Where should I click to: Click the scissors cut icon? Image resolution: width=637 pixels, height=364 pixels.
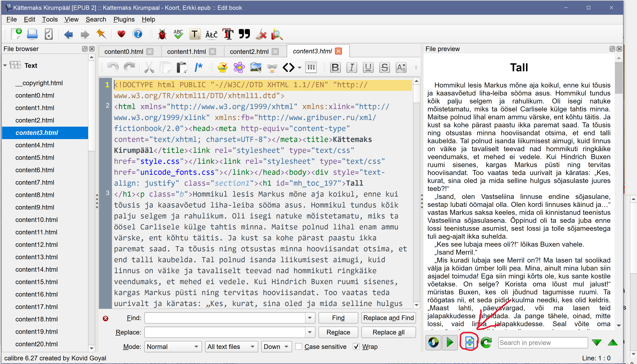[149, 67]
